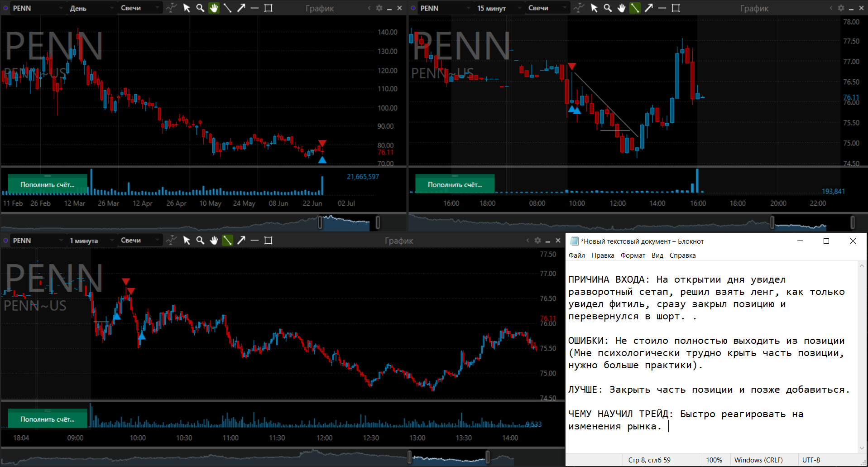Click the link color dot in 15-minute chart

point(413,8)
